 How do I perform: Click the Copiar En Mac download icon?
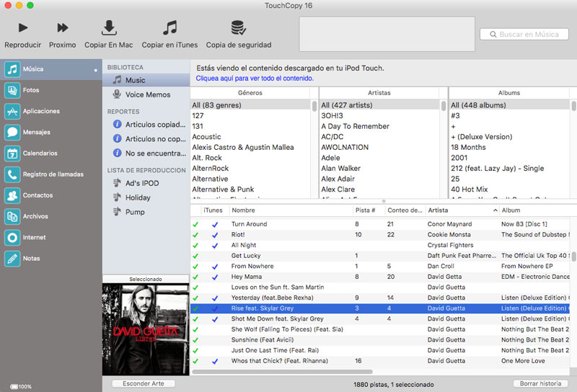point(109,28)
